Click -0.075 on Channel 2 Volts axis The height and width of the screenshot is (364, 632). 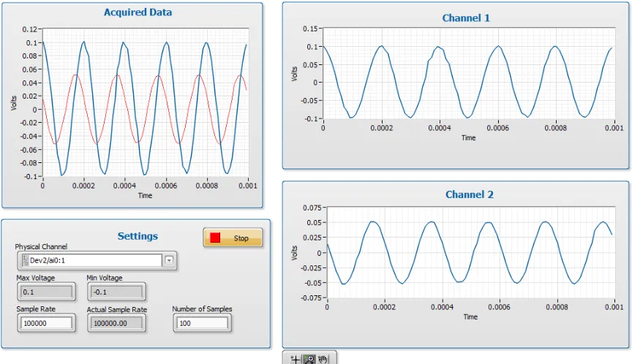pos(311,298)
